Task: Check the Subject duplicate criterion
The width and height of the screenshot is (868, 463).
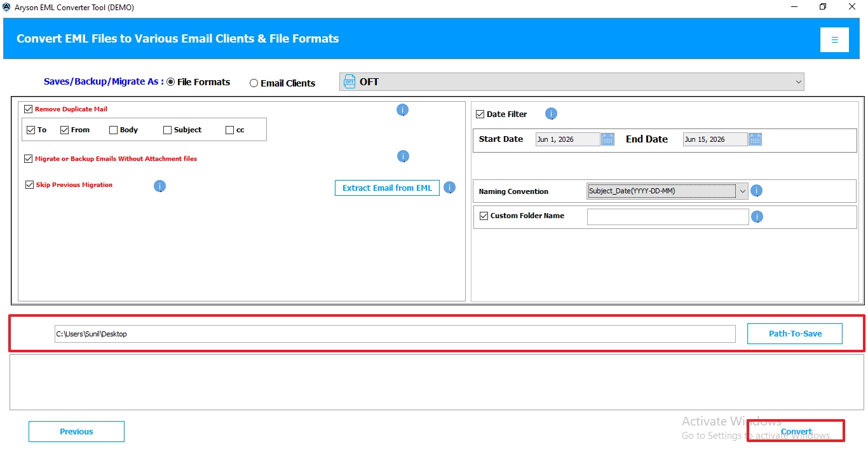Action: (x=167, y=130)
